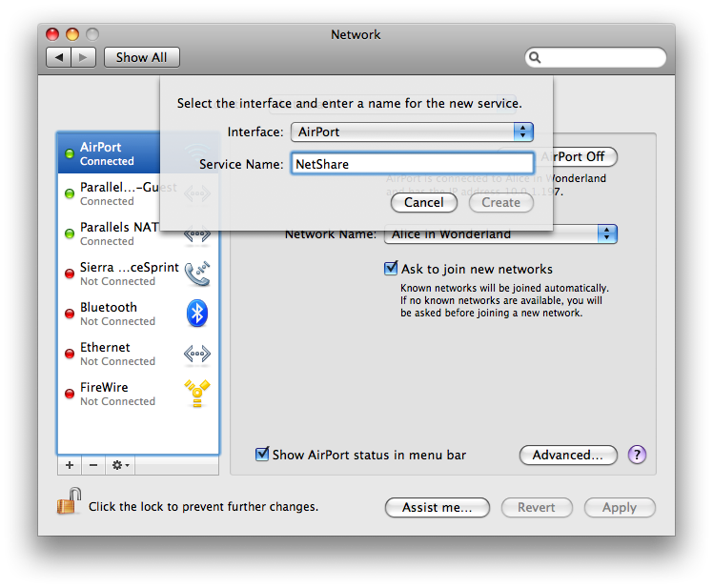Click the FireWire connector icon

point(197,394)
